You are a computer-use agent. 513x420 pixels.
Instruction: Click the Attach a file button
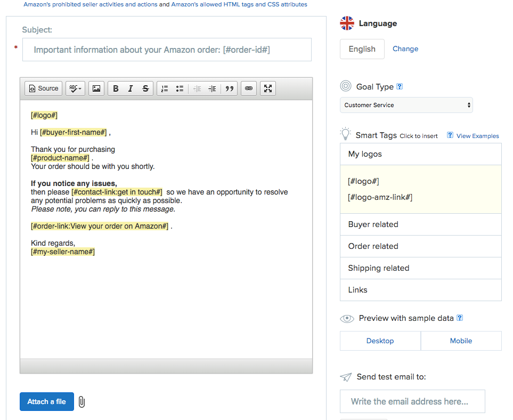pos(47,402)
